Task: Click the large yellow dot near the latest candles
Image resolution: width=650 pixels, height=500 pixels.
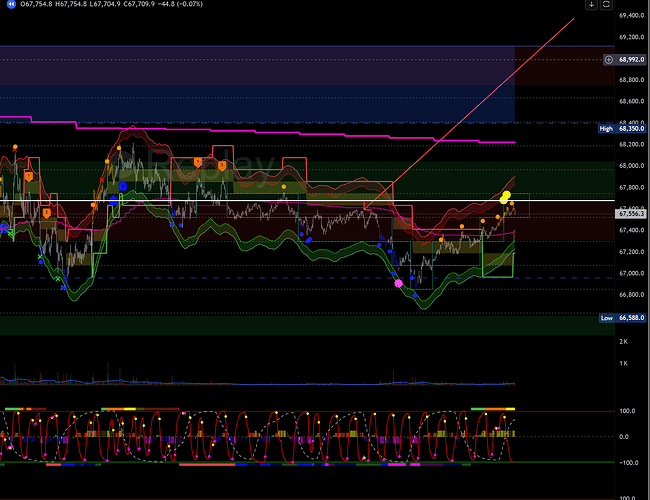Action: click(506, 196)
